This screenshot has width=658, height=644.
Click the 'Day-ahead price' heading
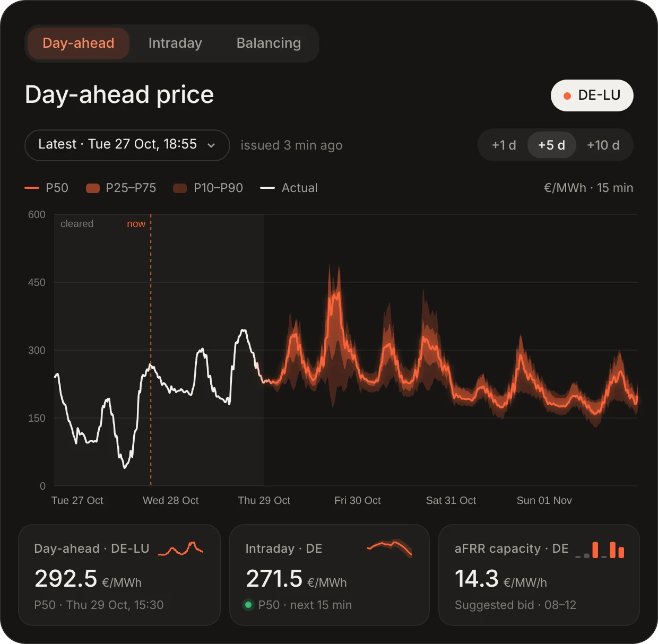[x=119, y=95]
